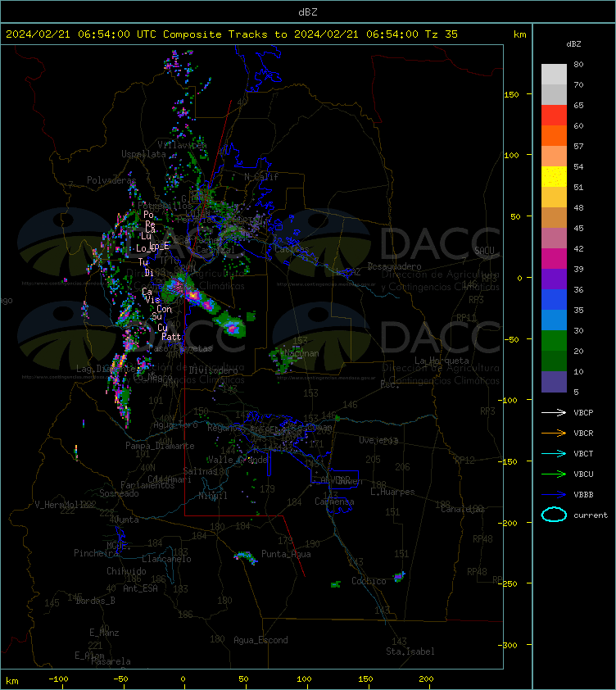Select the brown 45-48 dBZ swatch
Screen dimensions: 616x690
click(x=554, y=218)
